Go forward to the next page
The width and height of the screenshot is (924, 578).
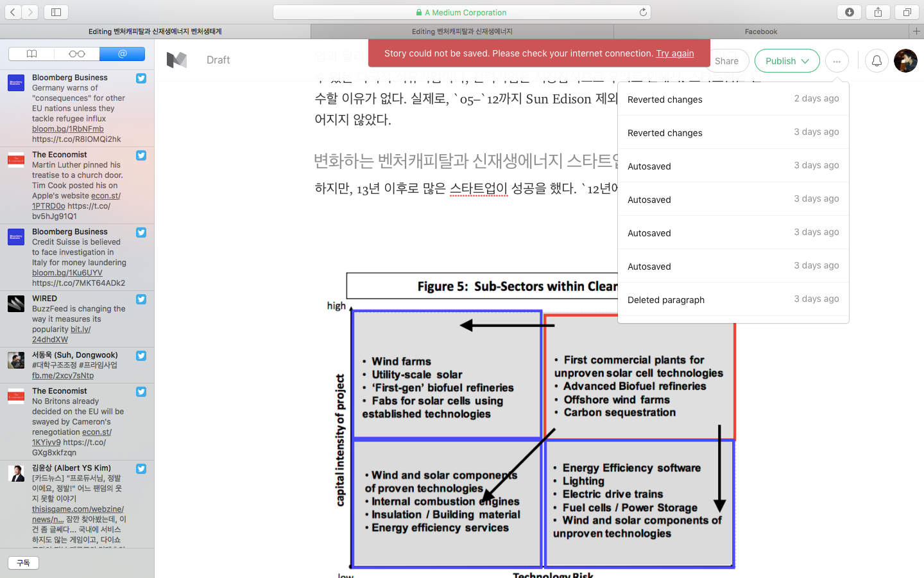(x=30, y=12)
